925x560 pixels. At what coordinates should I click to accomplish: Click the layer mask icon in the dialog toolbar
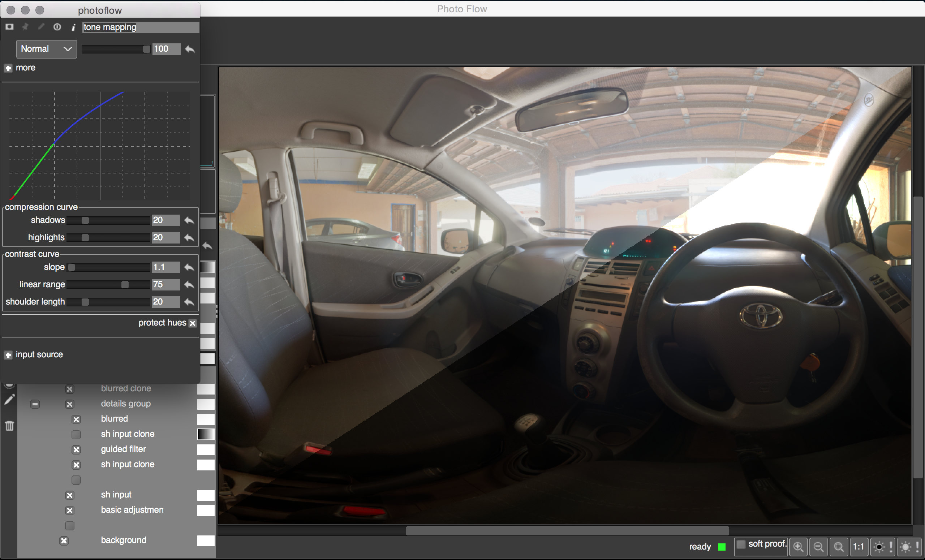(9, 27)
